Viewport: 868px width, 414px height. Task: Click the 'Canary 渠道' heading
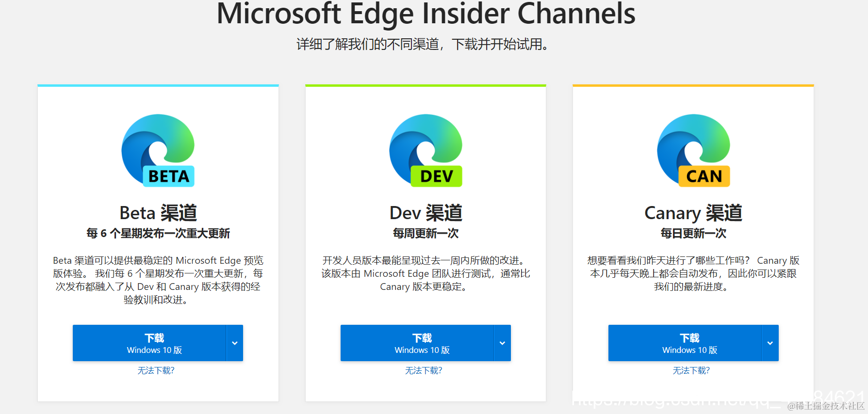coord(693,213)
